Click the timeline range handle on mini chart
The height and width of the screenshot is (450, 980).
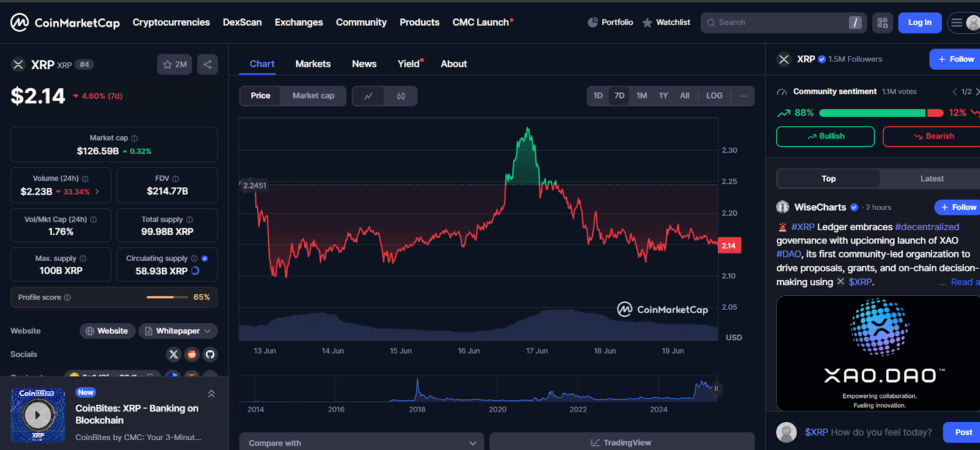(716, 388)
